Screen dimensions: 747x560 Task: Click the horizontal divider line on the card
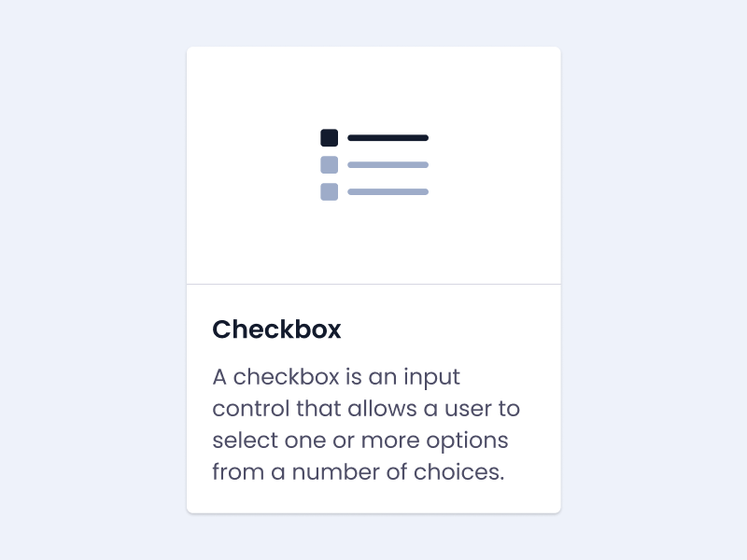point(373,284)
